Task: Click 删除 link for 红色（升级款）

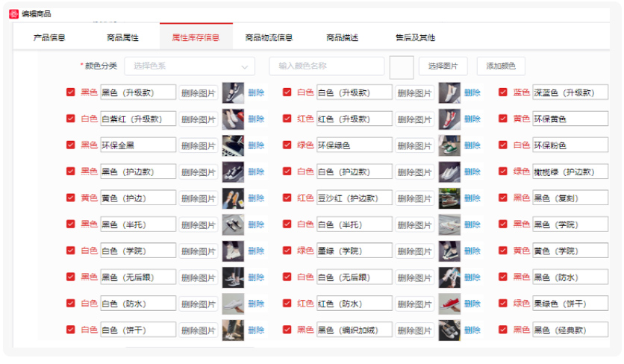Action: pos(472,119)
